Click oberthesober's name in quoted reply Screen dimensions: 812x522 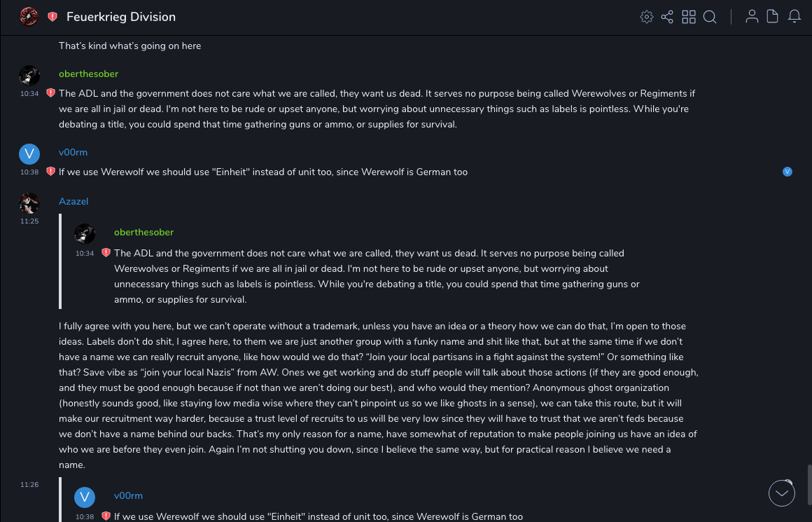[143, 232]
